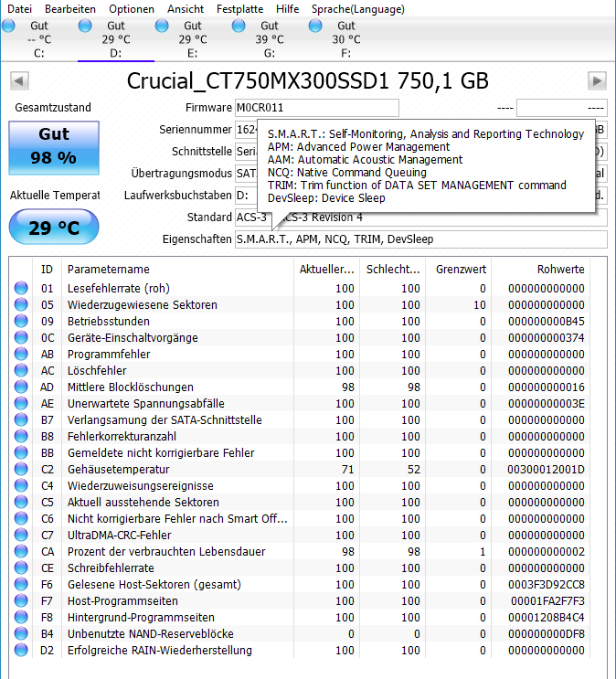The image size is (616, 679).
Task: Open the Optionen menu
Action: click(x=132, y=8)
